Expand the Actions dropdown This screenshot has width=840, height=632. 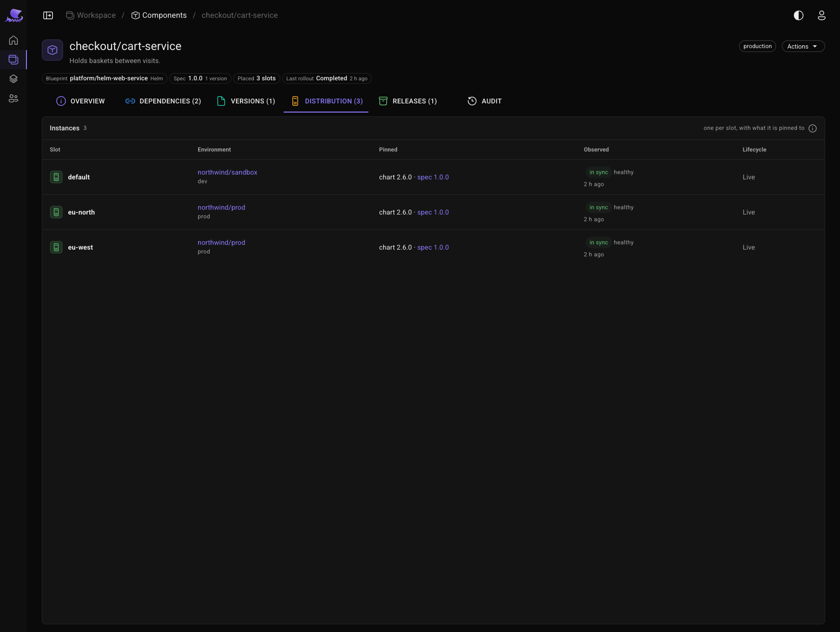(x=803, y=46)
